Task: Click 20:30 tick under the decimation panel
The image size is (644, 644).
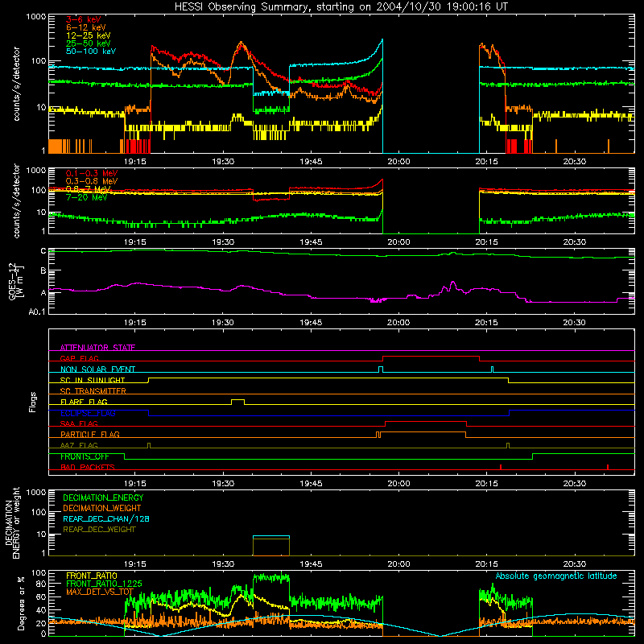Action: tap(574, 564)
